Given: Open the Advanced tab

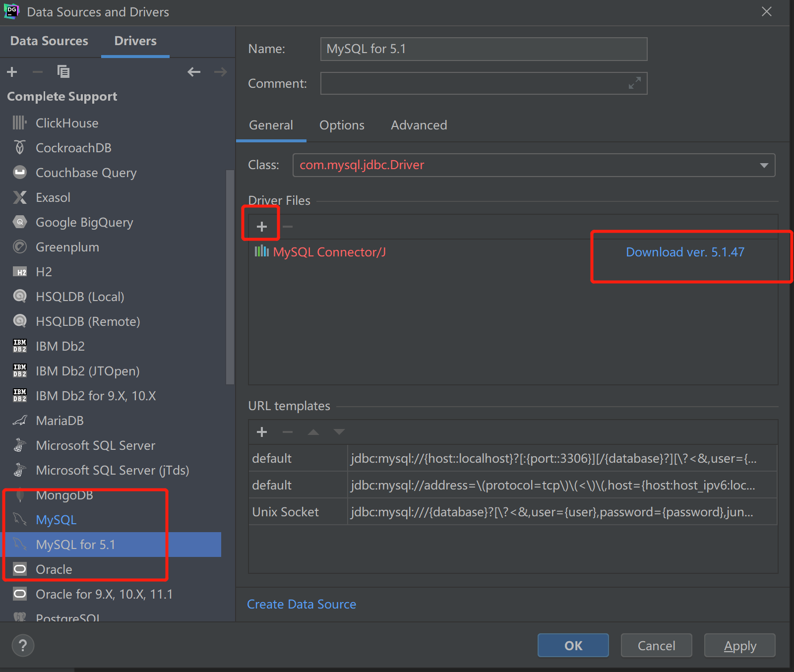Looking at the screenshot, I should pyautogui.click(x=419, y=125).
